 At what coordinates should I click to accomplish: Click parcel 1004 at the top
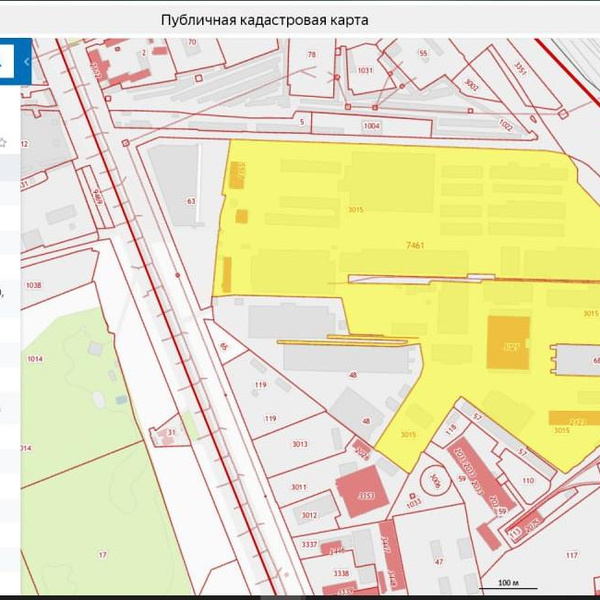click(x=372, y=126)
